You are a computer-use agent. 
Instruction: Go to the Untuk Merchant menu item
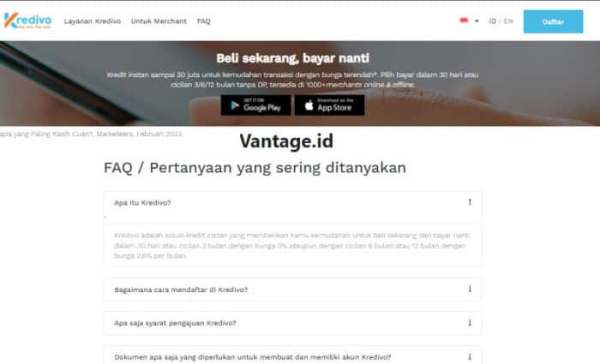[159, 21]
